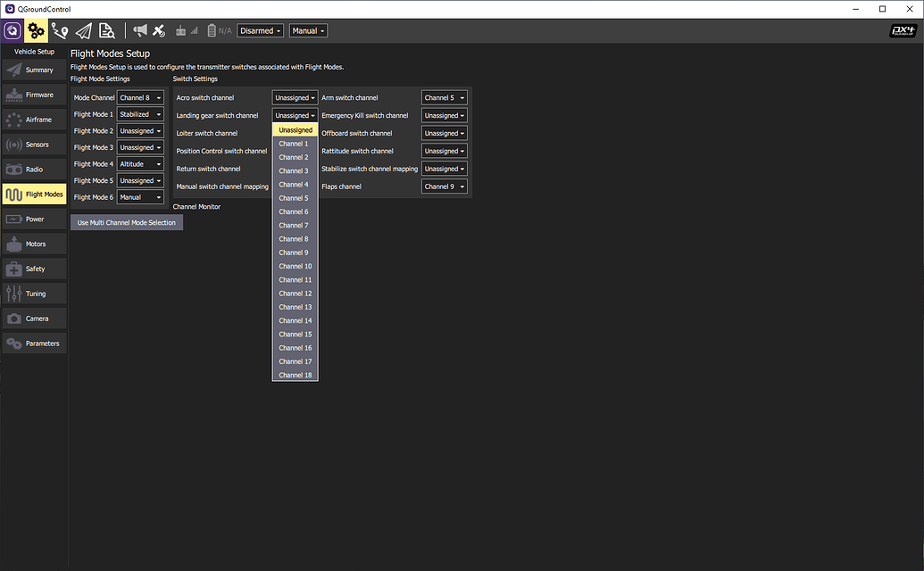
Task: Click the GPS satellite status icon
Action: (159, 31)
